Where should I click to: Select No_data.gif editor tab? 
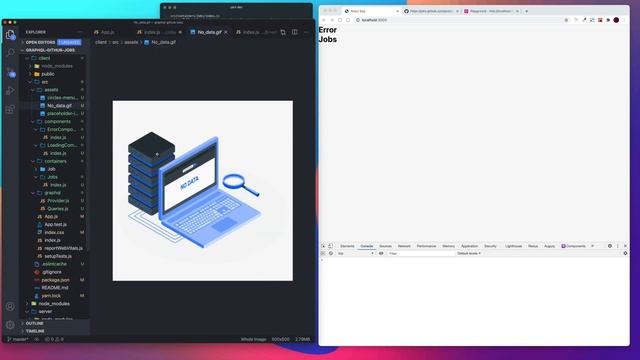tap(209, 32)
